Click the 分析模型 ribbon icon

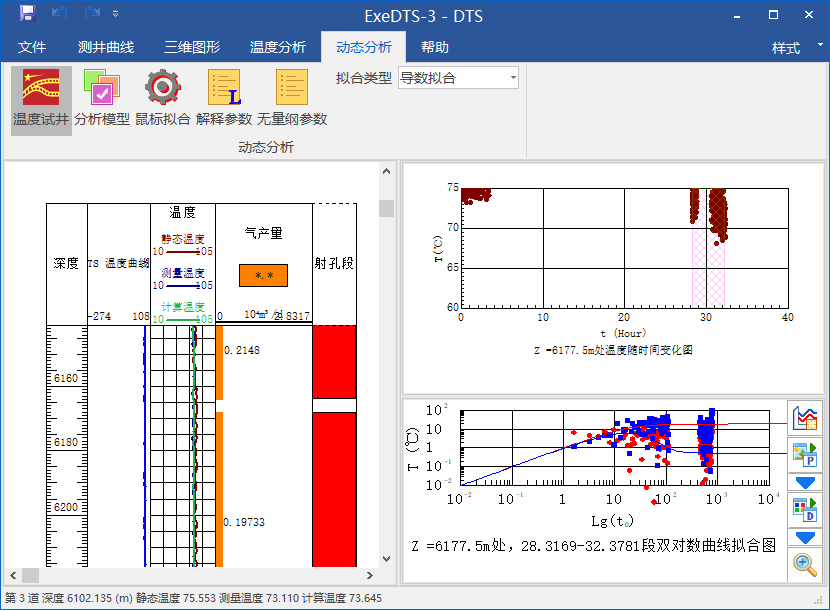click(x=102, y=100)
